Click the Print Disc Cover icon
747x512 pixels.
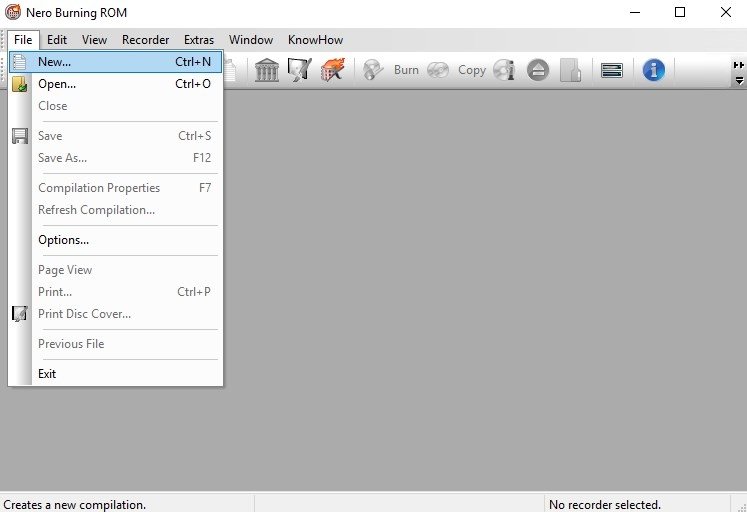pyautogui.click(x=20, y=313)
